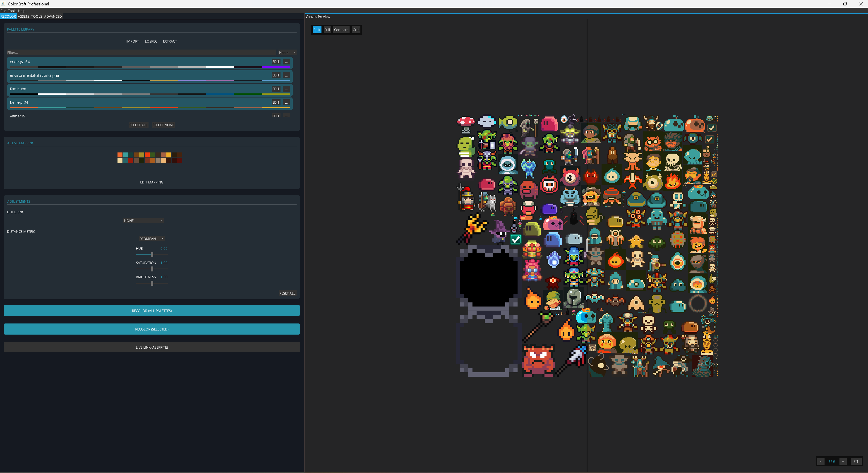This screenshot has width=868, height=473.
Task: Click the hue value 0.00
Action: point(164,248)
